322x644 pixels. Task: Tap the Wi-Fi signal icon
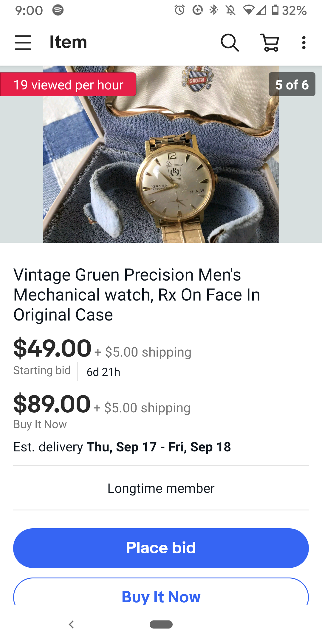[x=249, y=10]
